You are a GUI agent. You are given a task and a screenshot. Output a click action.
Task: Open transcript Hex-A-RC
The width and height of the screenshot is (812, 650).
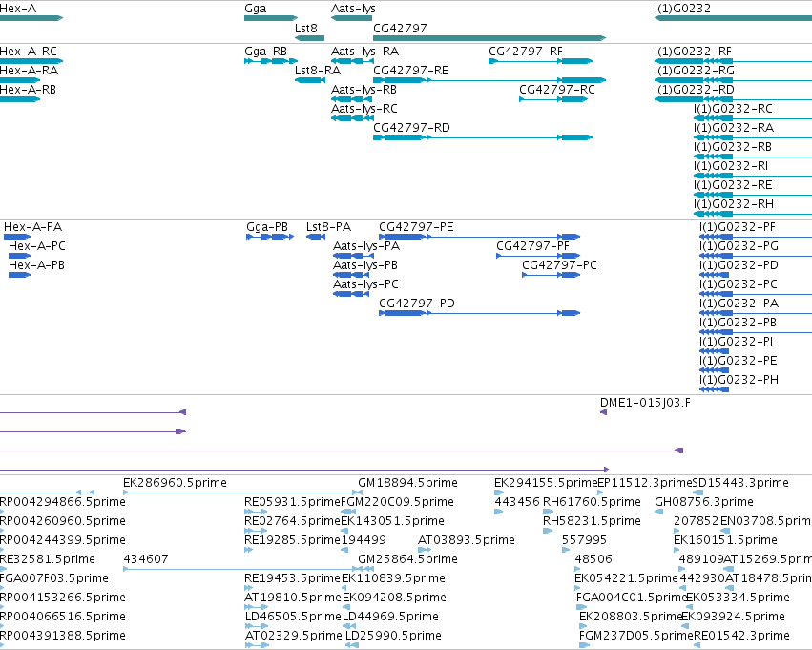(31, 61)
